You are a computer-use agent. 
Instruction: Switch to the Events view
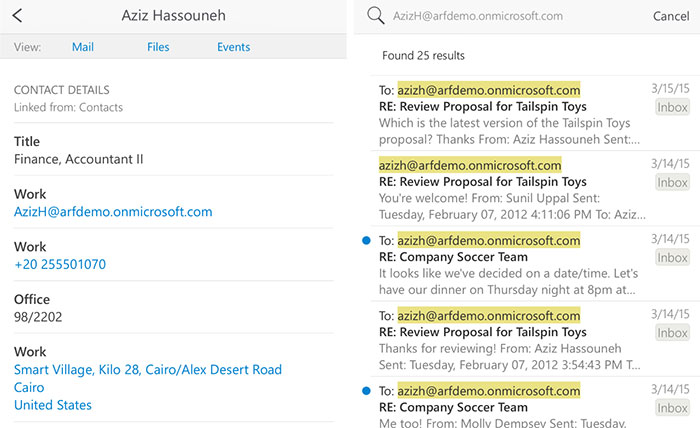coord(233,47)
